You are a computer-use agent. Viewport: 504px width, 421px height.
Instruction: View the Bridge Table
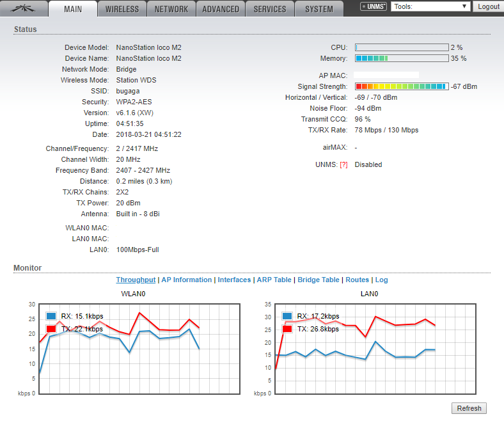click(319, 280)
